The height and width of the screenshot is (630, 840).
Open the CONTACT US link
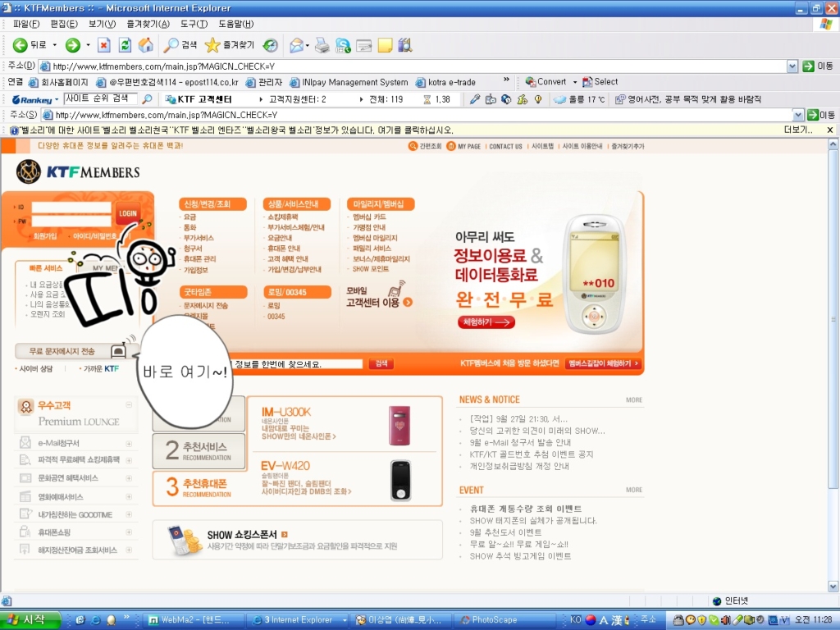coord(505,146)
